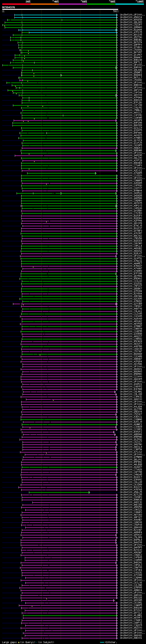Click the UniRef100_Q8A0U9 hit label
This screenshot has width=146, height=644.
[x=131, y=527]
